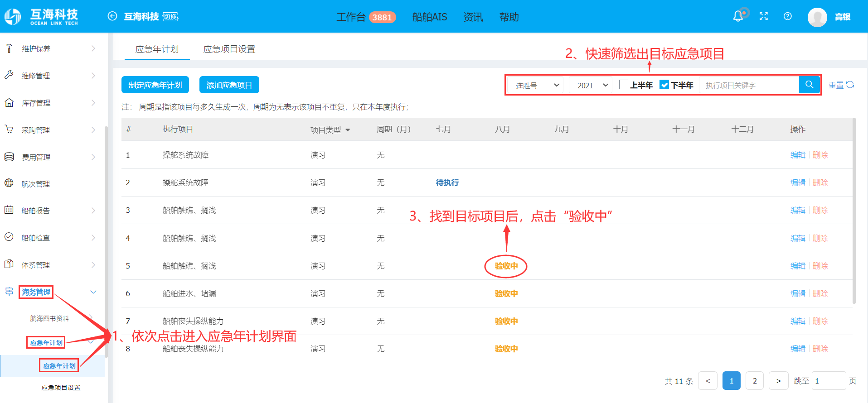Click the 费用管理 coins icon
This screenshot has width=868, height=403.
coord(9,157)
